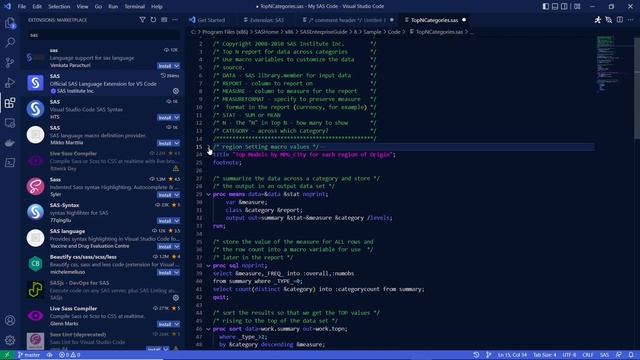Install Beautify css/sass/scss/less extension
This screenshot has width=640, height=360.
165,273
